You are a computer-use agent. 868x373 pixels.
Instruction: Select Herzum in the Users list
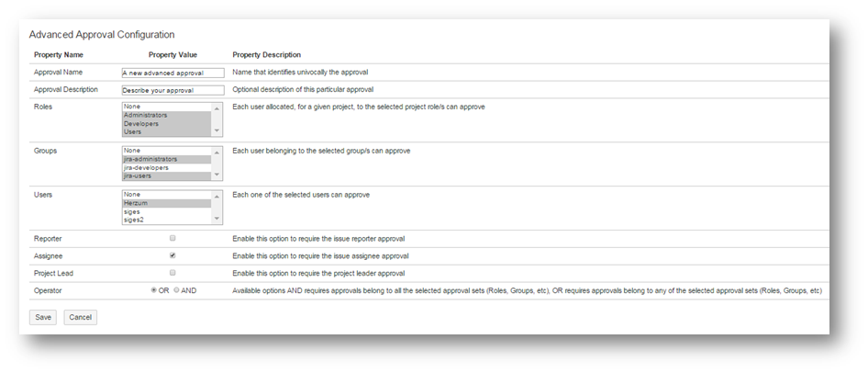point(165,203)
